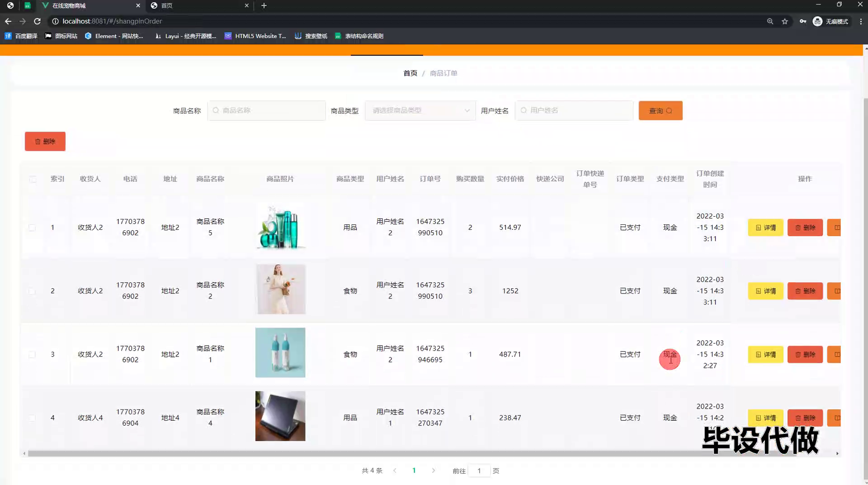Focus the 用户姓名 search input
Viewport: 868px width, 485px height.
pyautogui.click(x=574, y=110)
